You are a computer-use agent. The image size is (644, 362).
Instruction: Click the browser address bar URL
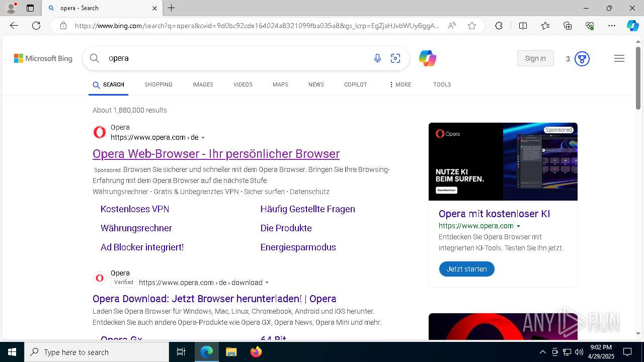pyautogui.click(x=257, y=26)
